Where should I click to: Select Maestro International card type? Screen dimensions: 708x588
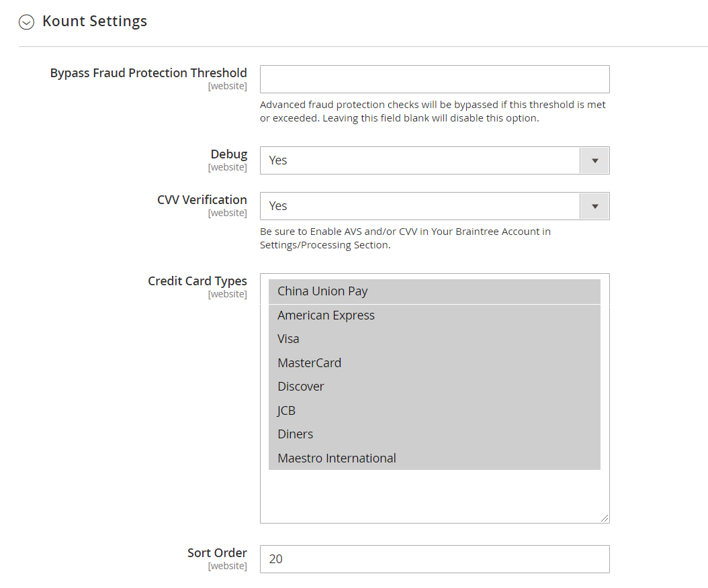[x=435, y=458]
